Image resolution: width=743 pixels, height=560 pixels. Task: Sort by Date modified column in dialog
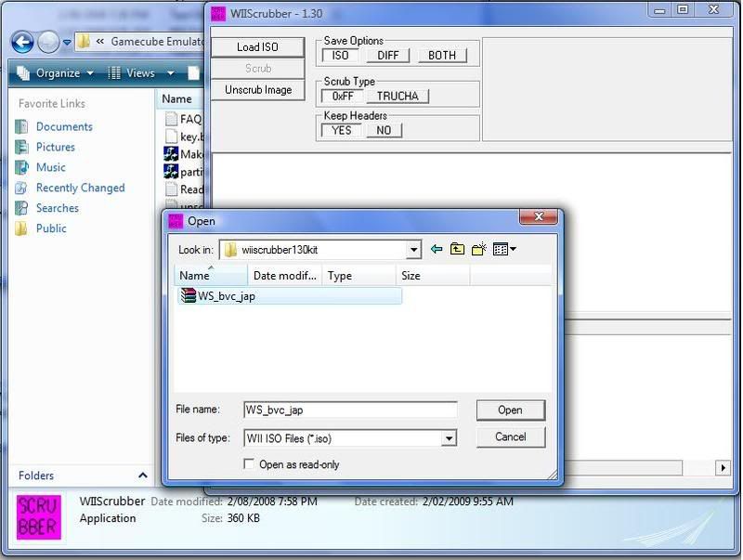point(285,275)
